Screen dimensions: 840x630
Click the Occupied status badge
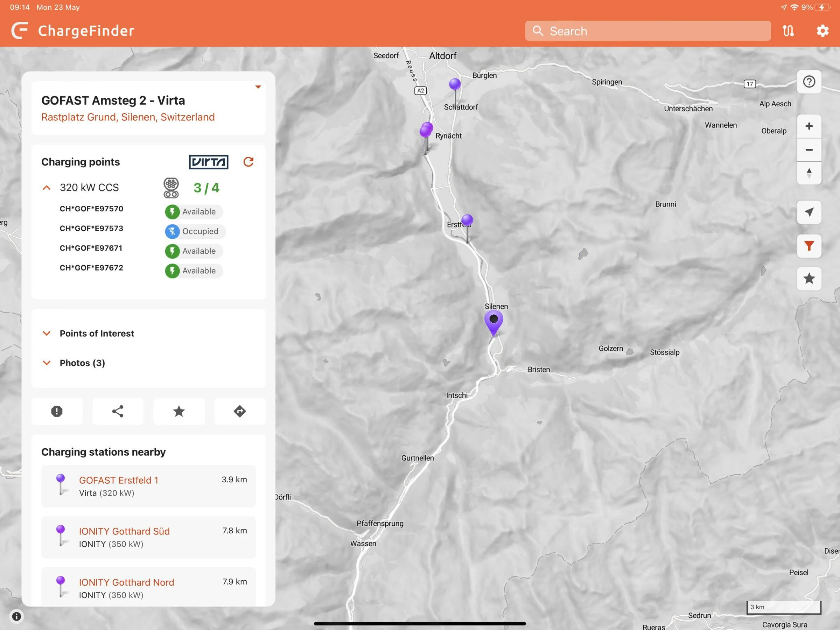tap(195, 231)
